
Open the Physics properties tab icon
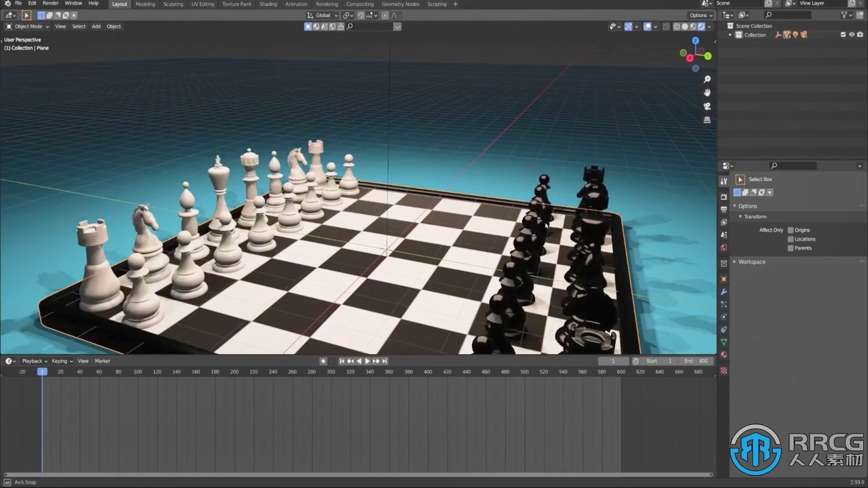click(724, 317)
